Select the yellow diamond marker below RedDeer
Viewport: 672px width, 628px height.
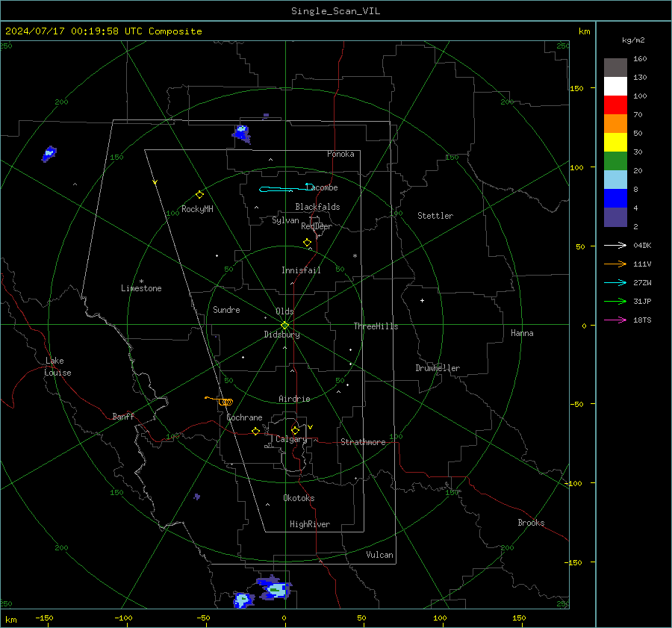click(307, 243)
